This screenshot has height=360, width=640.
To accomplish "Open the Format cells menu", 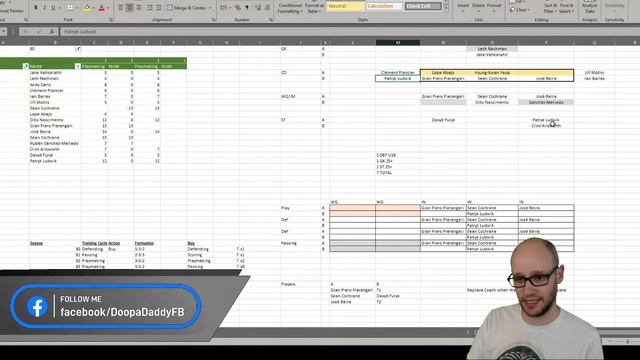I will [x=494, y=7].
